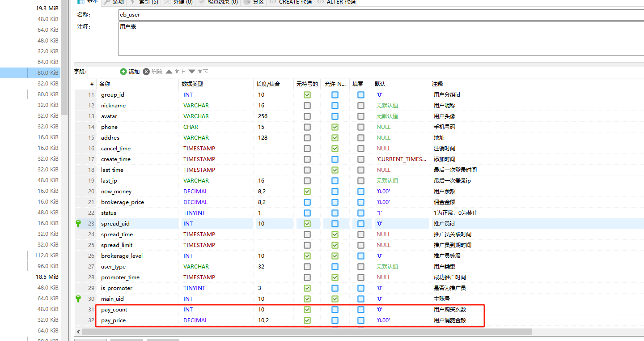This screenshot has width=644, height=341.
Task: Click the TINYINT data type of status
Action: 194,213
